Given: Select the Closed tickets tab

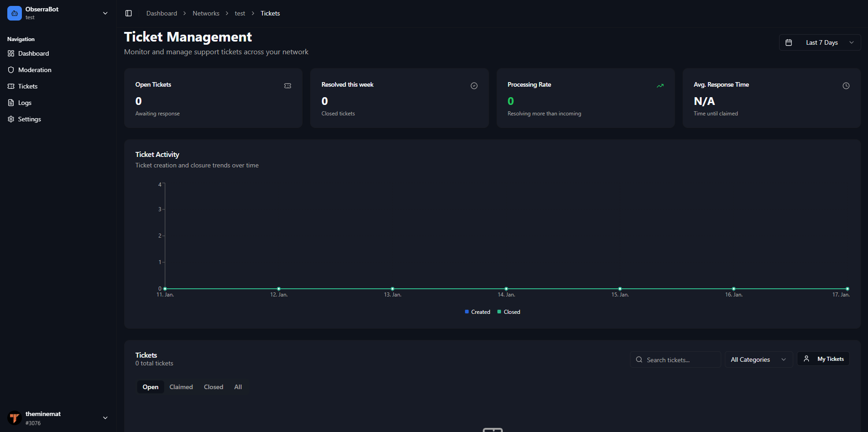Looking at the screenshot, I should point(213,387).
